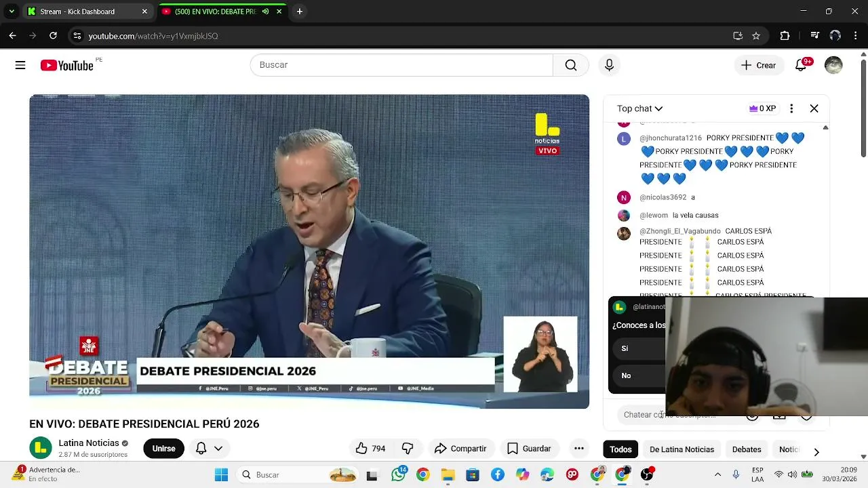Go back in browser history

pyautogui.click(x=12, y=36)
